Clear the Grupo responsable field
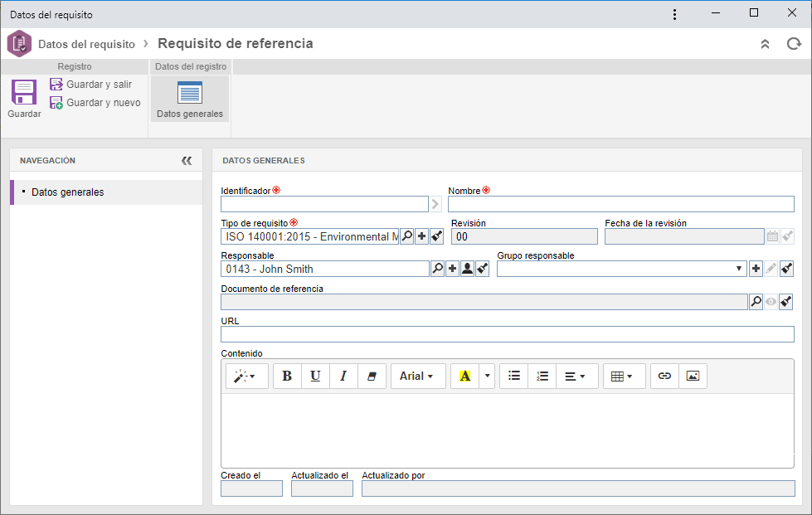The width and height of the screenshot is (812, 515). tap(786, 269)
